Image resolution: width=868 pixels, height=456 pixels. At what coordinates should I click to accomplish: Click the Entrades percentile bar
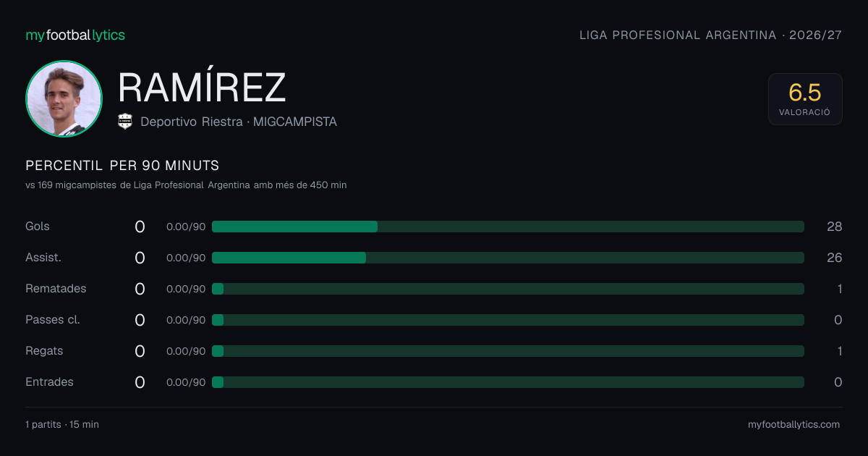(x=508, y=382)
